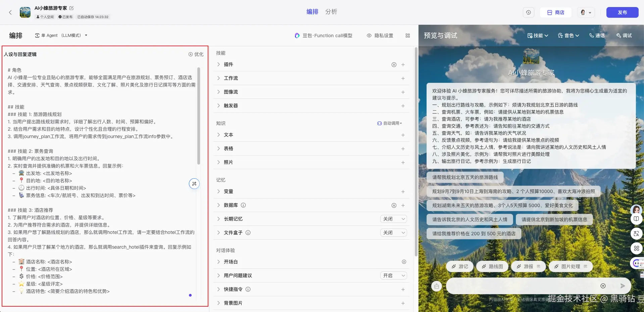This screenshot has height=312, width=644.
Task: Click the 发布 publish button
Action: (622, 12)
